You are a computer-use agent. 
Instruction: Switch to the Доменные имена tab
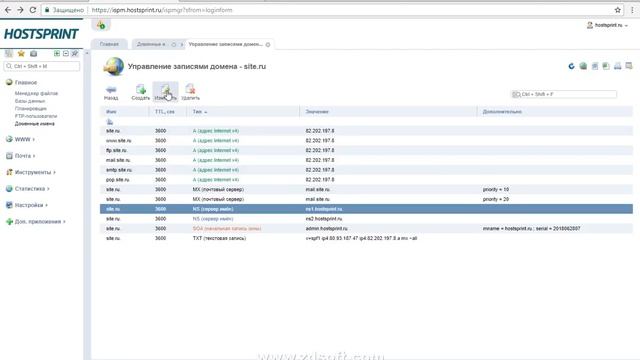pos(151,44)
